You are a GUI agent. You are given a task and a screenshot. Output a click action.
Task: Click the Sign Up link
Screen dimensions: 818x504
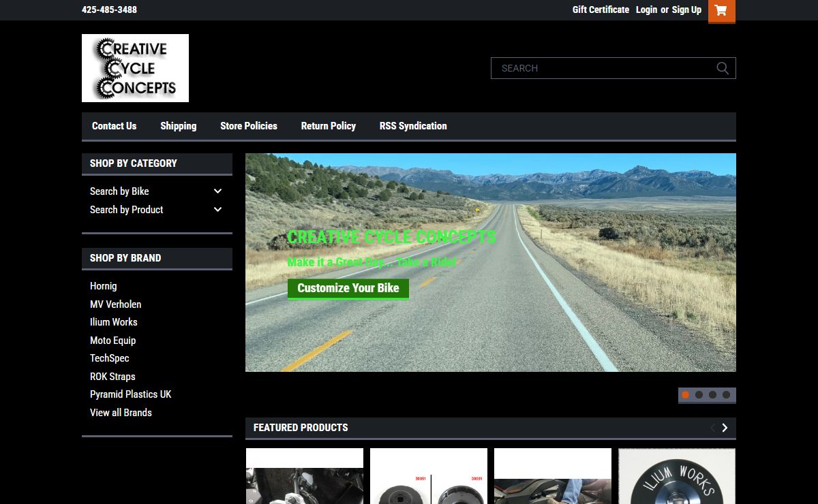coord(686,10)
